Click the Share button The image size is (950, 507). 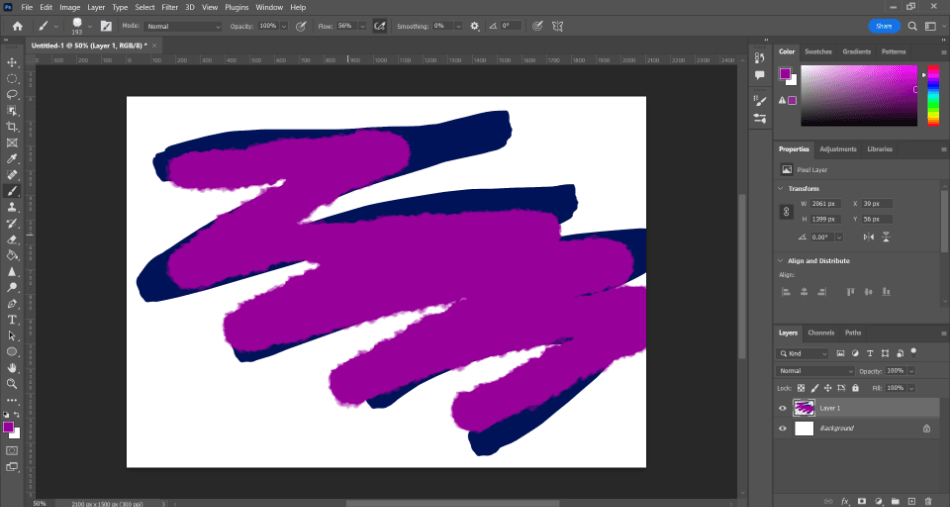tap(884, 26)
